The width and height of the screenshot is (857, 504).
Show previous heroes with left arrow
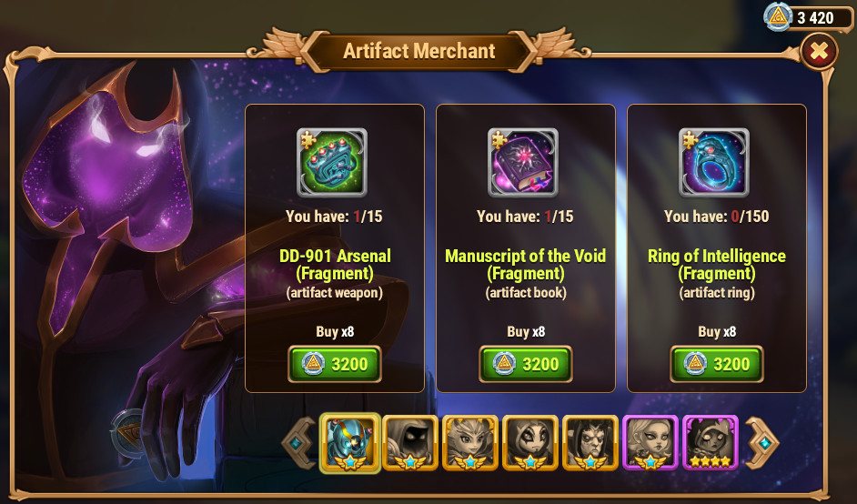(x=299, y=443)
